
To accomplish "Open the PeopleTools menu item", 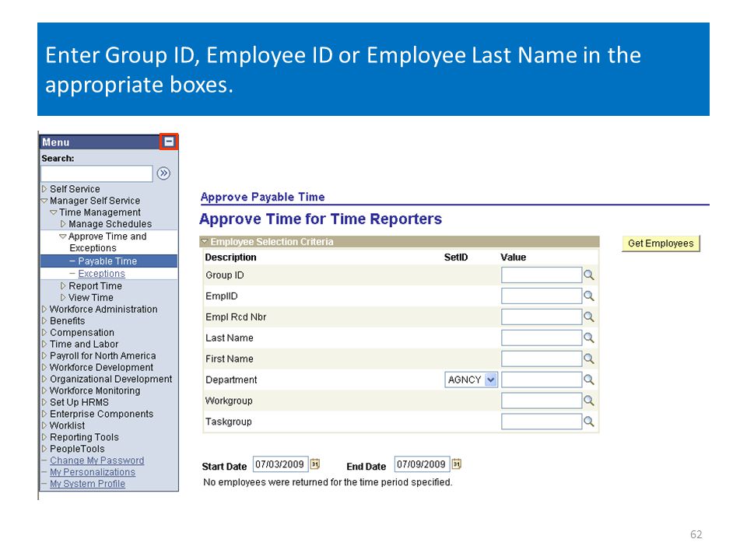I will click(x=77, y=449).
